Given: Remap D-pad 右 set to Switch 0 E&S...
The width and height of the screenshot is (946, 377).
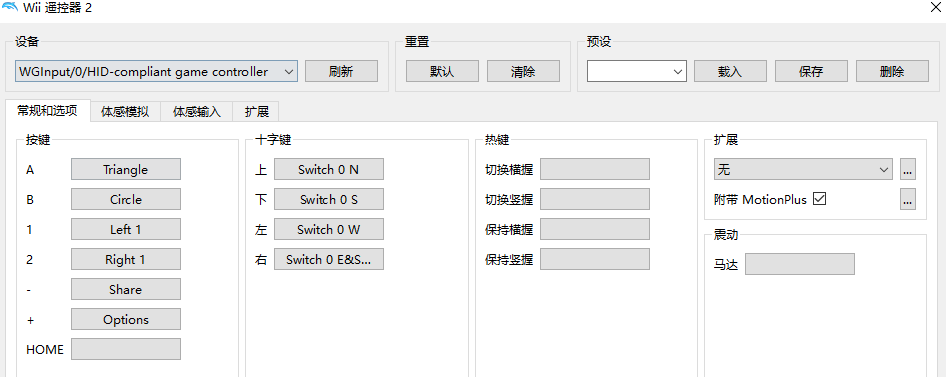Looking at the screenshot, I should (329, 259).
